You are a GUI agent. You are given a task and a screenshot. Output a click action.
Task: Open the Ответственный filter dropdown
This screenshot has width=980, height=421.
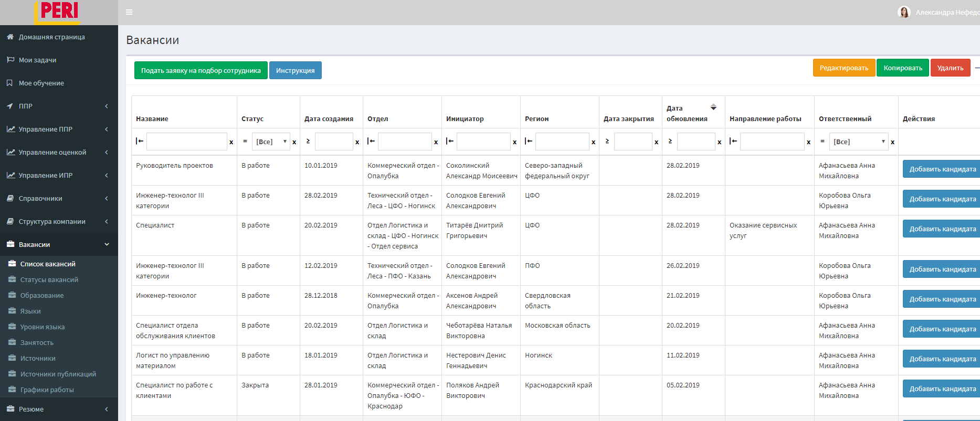click(x=859, y=142)
